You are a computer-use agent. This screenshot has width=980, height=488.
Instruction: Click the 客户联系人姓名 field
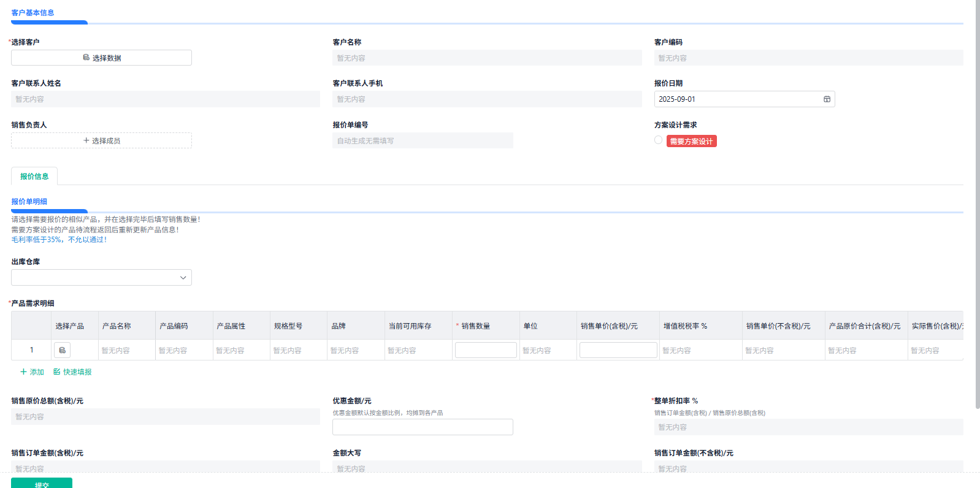(166, 99)
